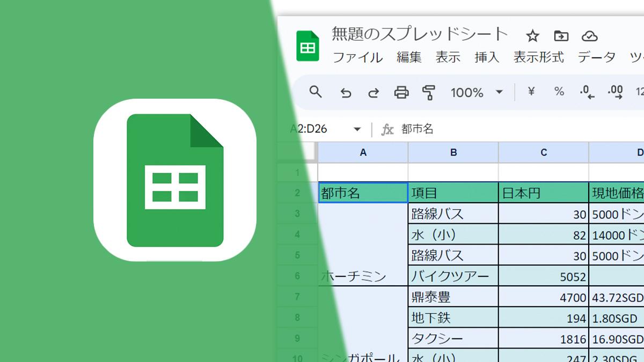Click the 1.80SGD cell

point(617,317)
